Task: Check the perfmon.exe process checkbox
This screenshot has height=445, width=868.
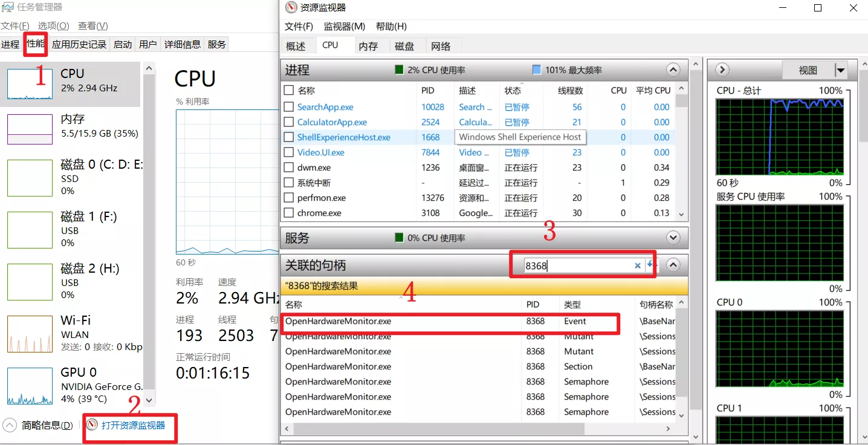Action: pos(288,198)
